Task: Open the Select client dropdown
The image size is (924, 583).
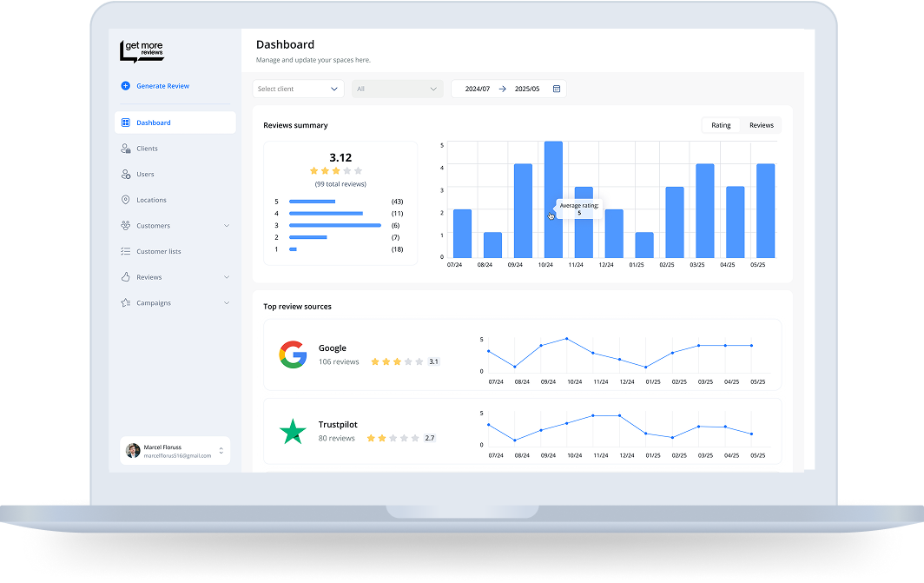Action: [298, 89]
